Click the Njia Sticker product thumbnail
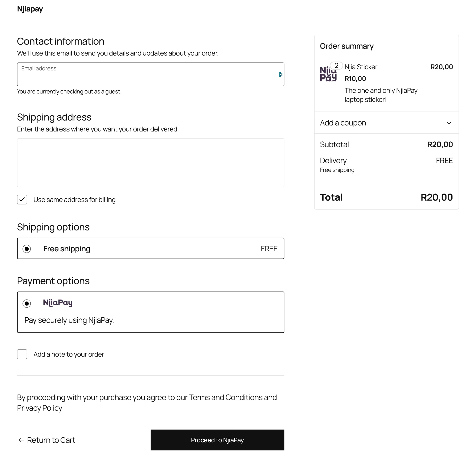This screenshot has height=456, width=476. point(328,74)
